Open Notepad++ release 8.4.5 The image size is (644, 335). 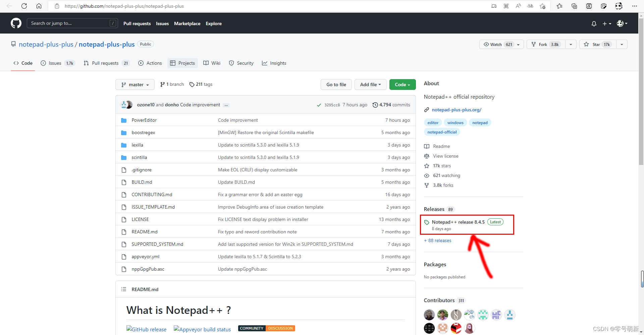[x=458, y=222]
